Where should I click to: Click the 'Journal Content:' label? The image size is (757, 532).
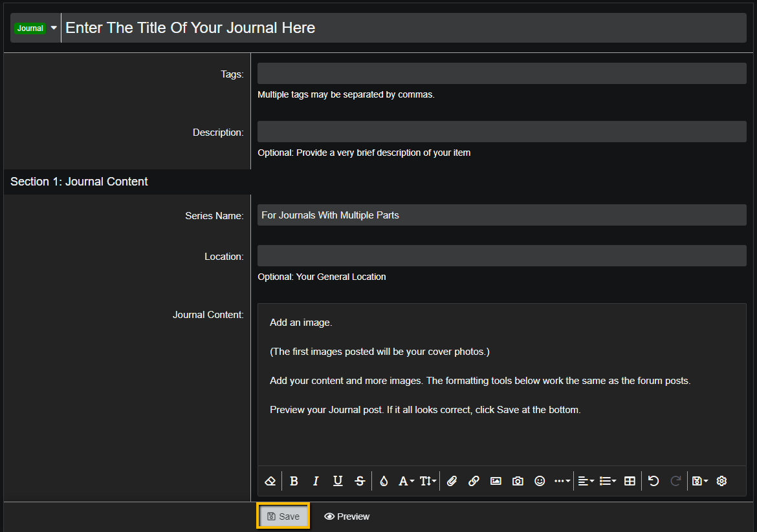pyautogui.click(x=208, y=315)
